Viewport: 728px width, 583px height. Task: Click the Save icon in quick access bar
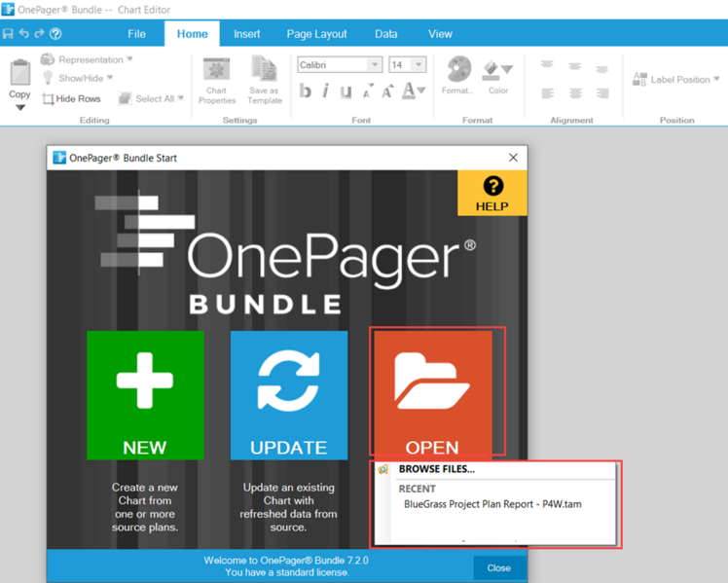point(8,34)
